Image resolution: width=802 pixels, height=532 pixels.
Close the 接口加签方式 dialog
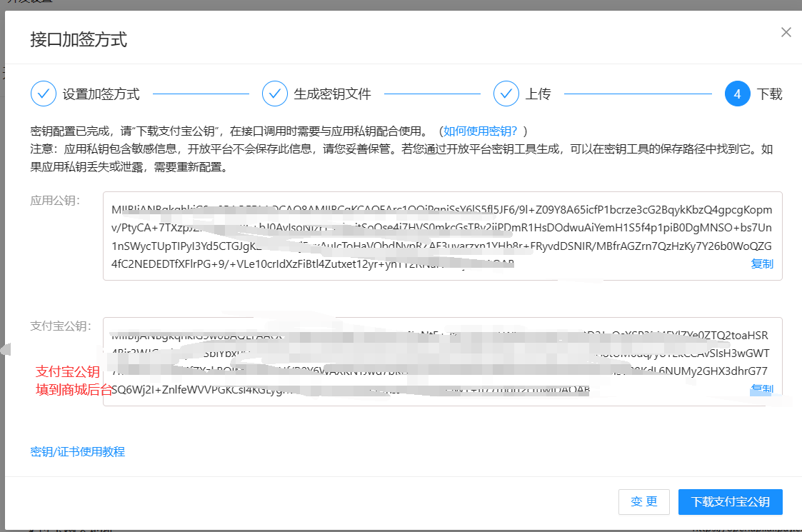point(786,32)
